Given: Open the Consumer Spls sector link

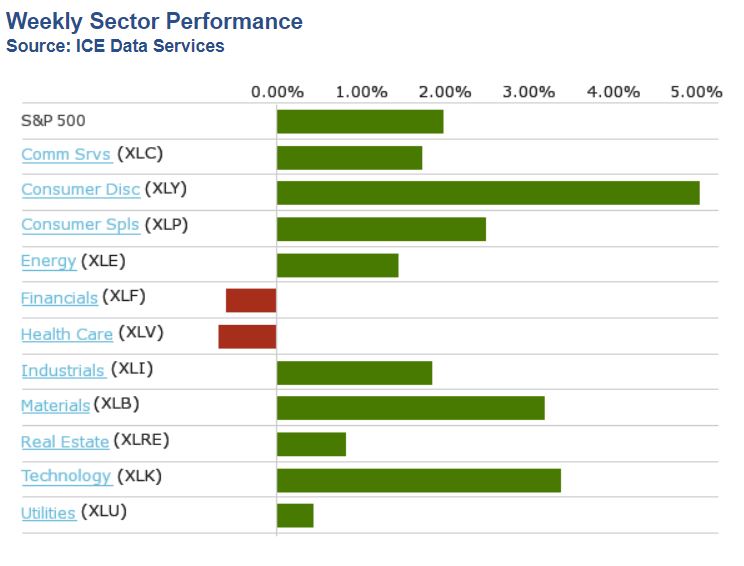Looking at the screenshot, I should (80, 225).
